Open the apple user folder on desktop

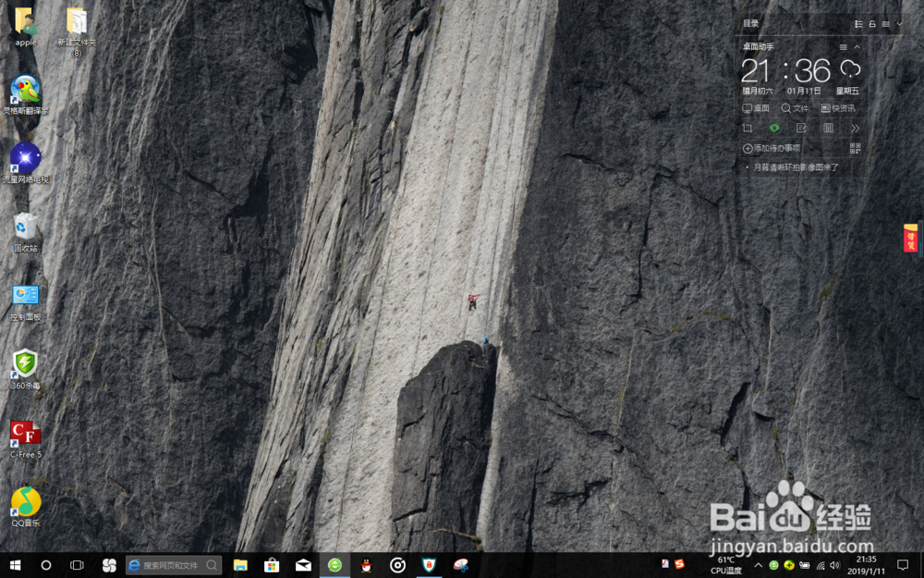[x=25, y=27]
